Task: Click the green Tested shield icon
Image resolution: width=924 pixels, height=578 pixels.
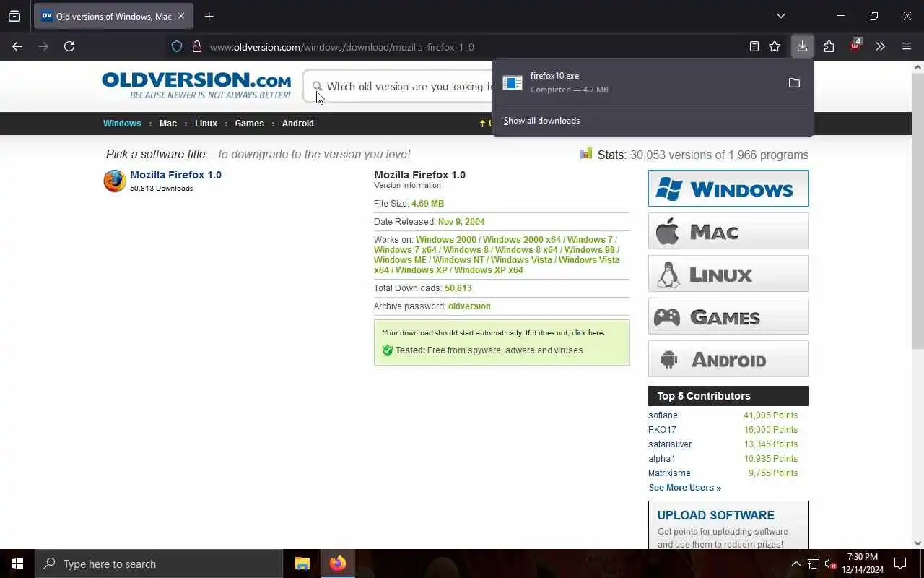Action: pyautogui.click(x=388, y=350)
